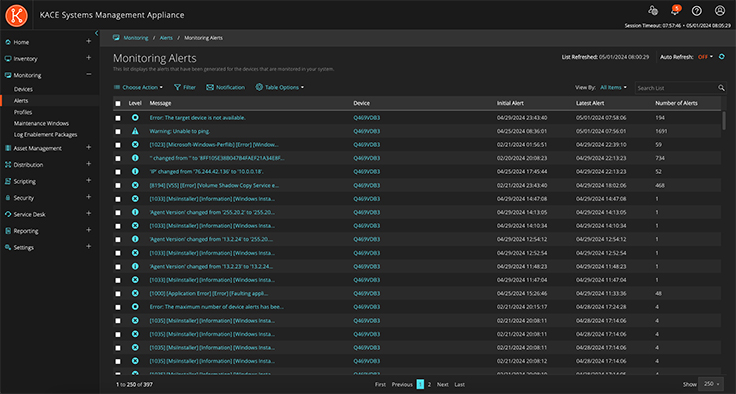Toggle the select-all header checkbox
This screenshot has height=394, width=736.
click(x=118, y=103)
